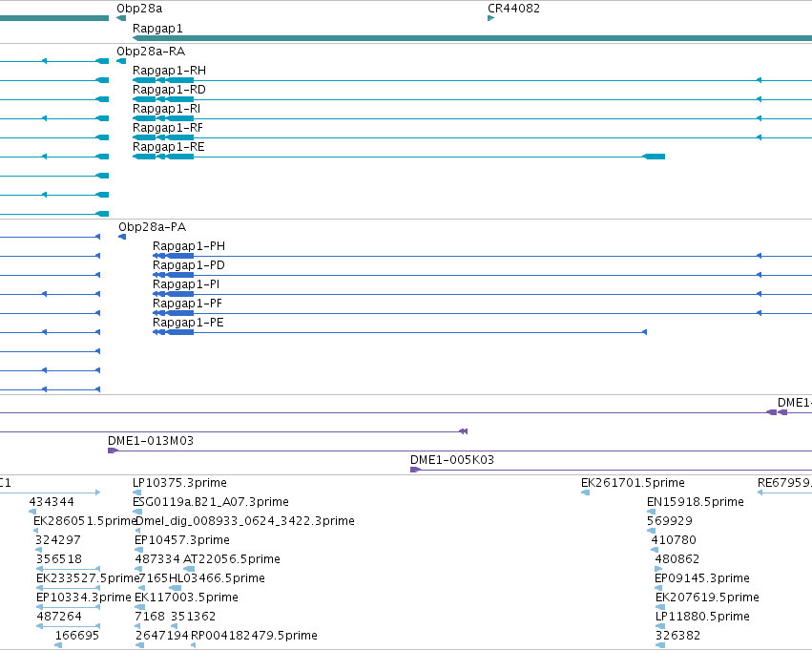Image resolution: width=812 pixels, height=650 pixels.
Task: Select the Obp28a gene label
Action: pos(139,9)
